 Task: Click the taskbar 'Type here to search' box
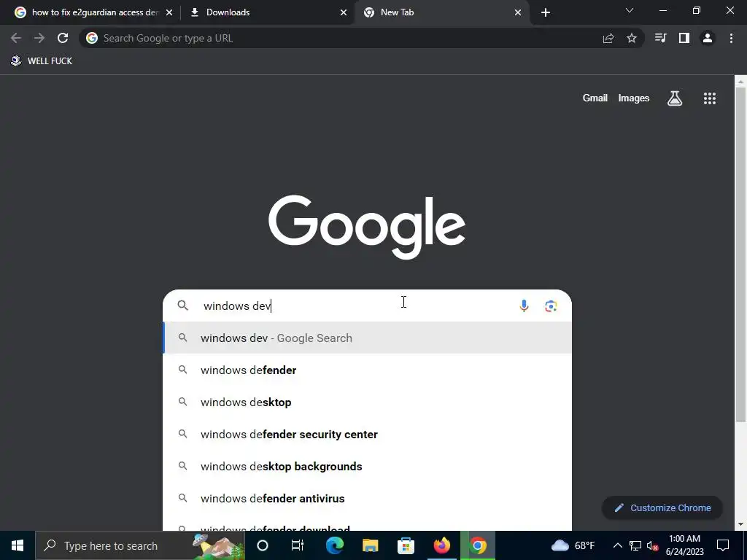(140, 545)
